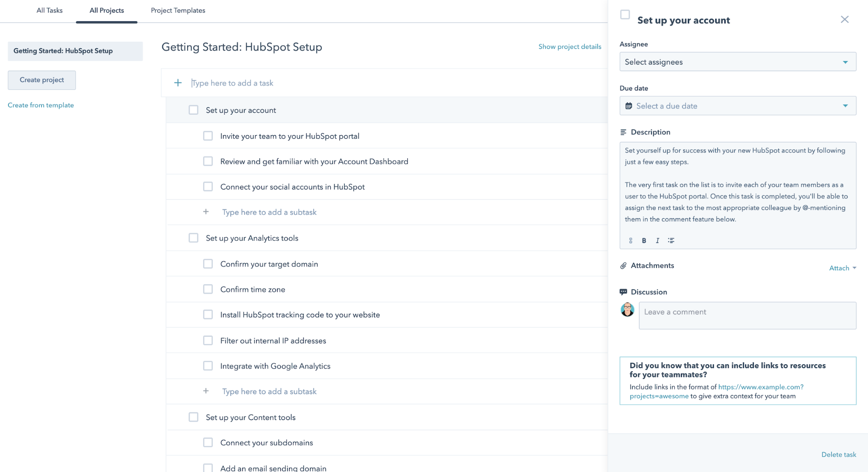
Task: Switch to the Project Templates tab
Action: point(178,10)
